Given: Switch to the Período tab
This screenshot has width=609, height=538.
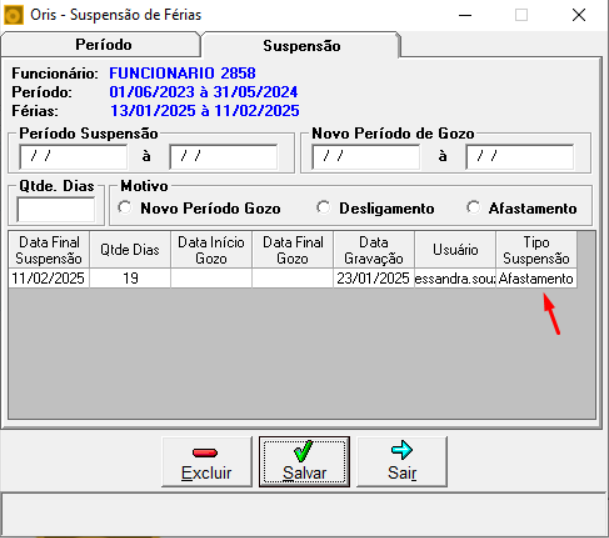Looking at the screenshot, I should tap(101, 45).
